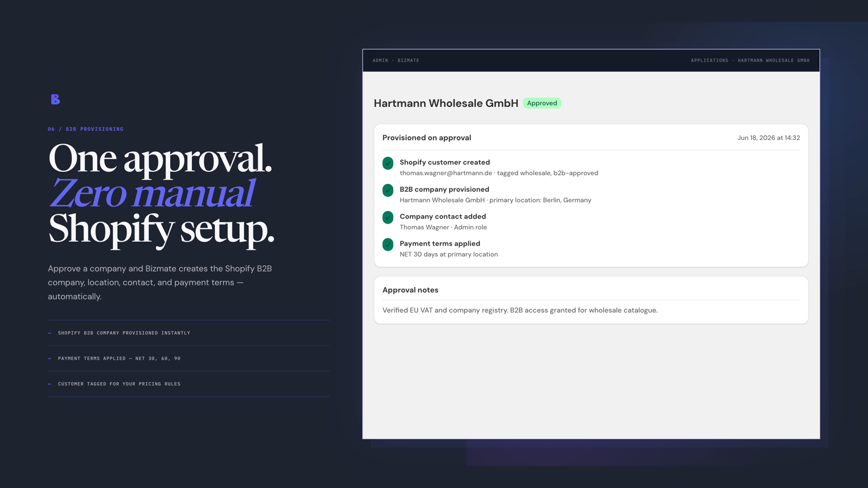Click the timestamp Jun 18, 2026 at 14:32
This screenshot has width=868, height=488.
tap(769, 138)
